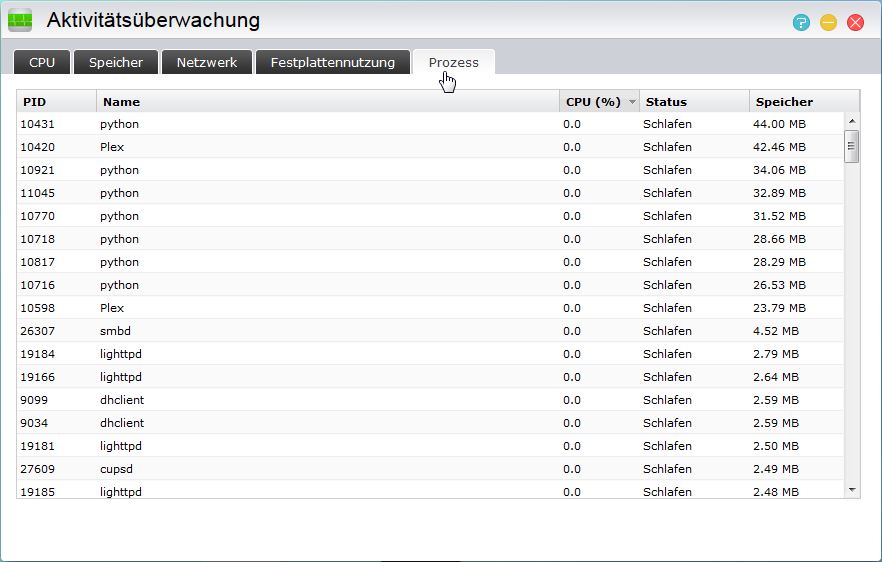
Task: Select the Plex process with PID 10420
Action: pyautogui.click(x=430, y=147)
